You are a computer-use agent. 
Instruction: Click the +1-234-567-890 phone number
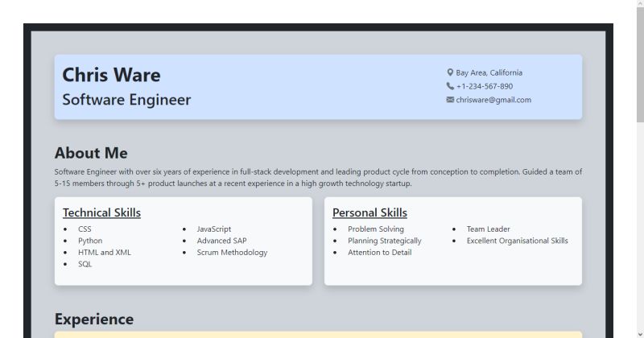(x=485, y=86)
